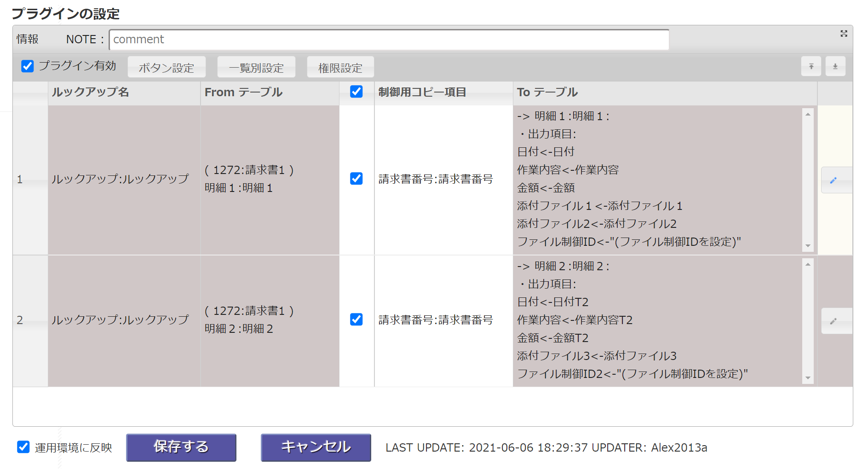The height and width of the screenshot is (476, 868).
Task: Open 権限設定 settings
Action: (x=340, y=67)
